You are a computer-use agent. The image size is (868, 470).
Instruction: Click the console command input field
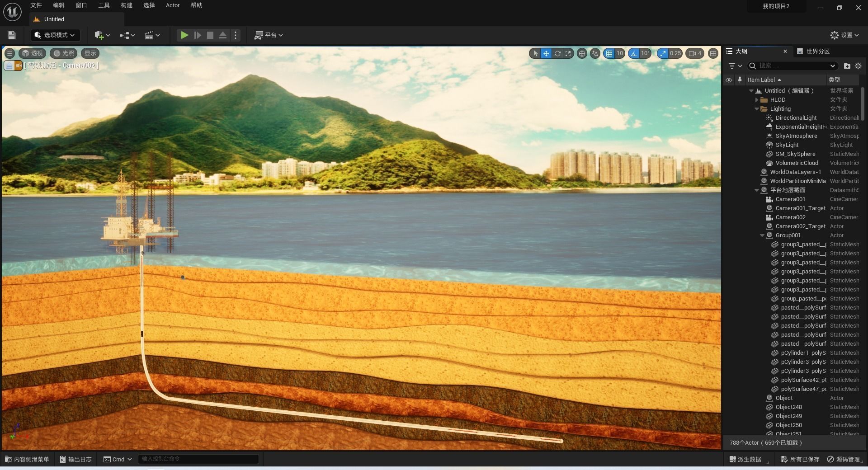click(198, 459)
